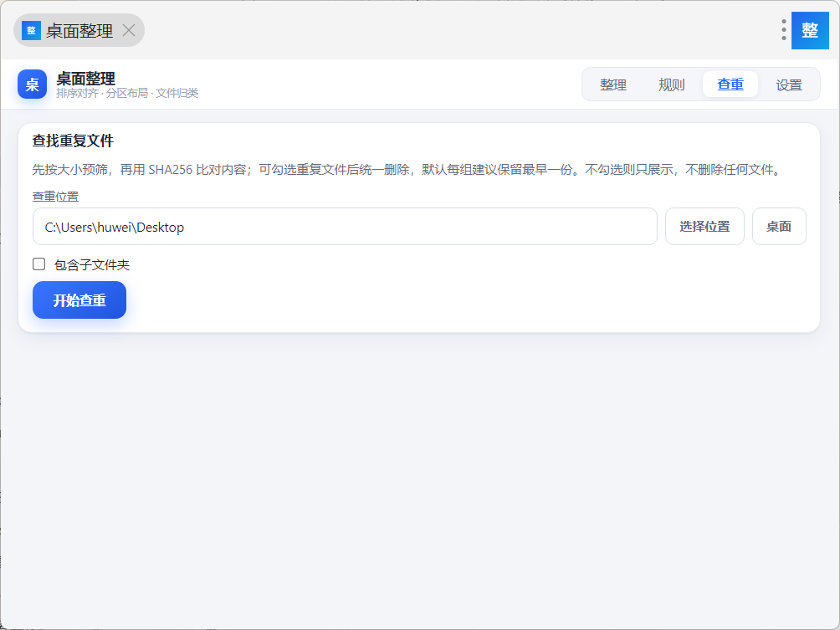The width and height of the screenshot is (840, 630).
Task: Go to the 设置 tab
Action: pos(789,85)
